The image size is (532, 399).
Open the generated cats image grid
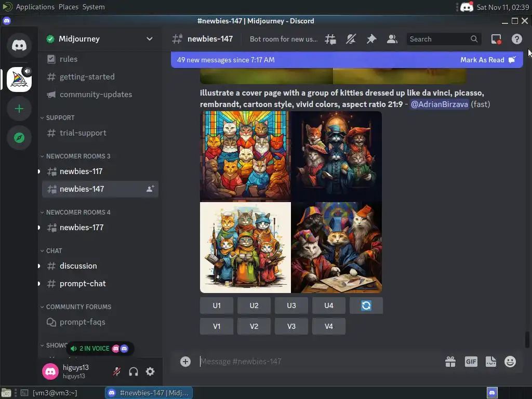[291, 202]
